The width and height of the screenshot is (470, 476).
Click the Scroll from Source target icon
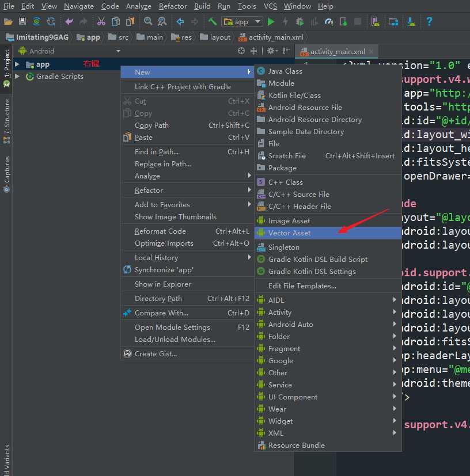click(x=241, y=51)
